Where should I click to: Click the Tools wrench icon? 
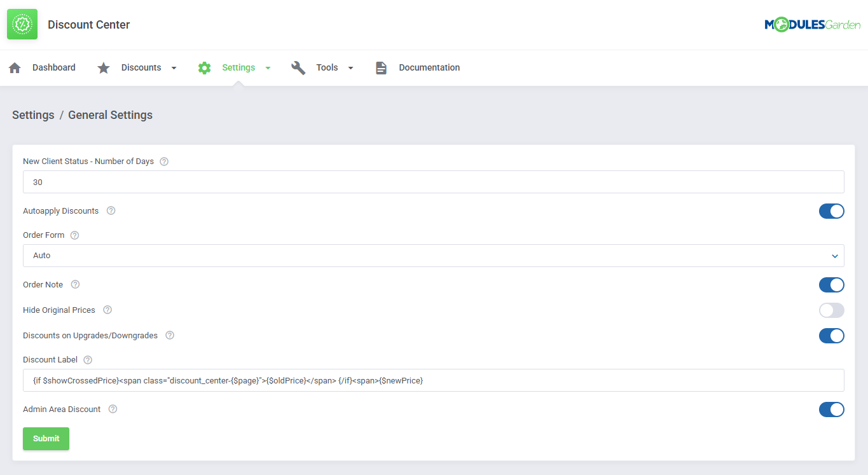[x=298, y=68]
